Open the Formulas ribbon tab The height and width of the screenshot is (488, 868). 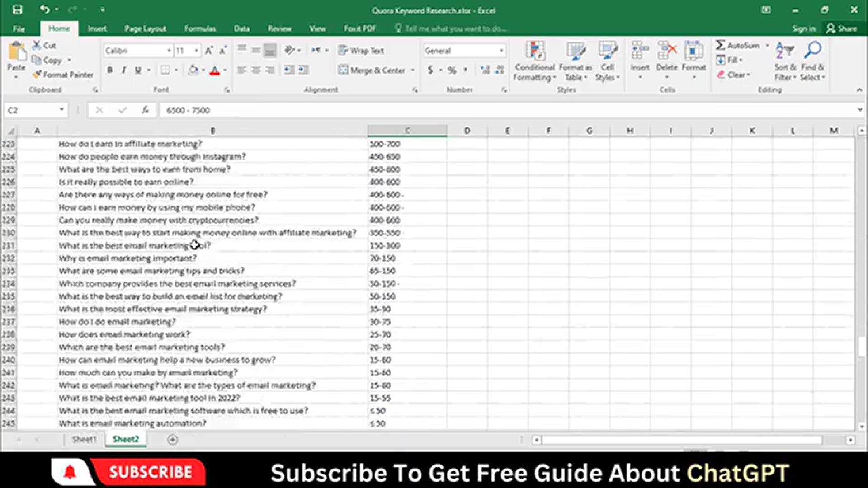(x=200, y=28)
